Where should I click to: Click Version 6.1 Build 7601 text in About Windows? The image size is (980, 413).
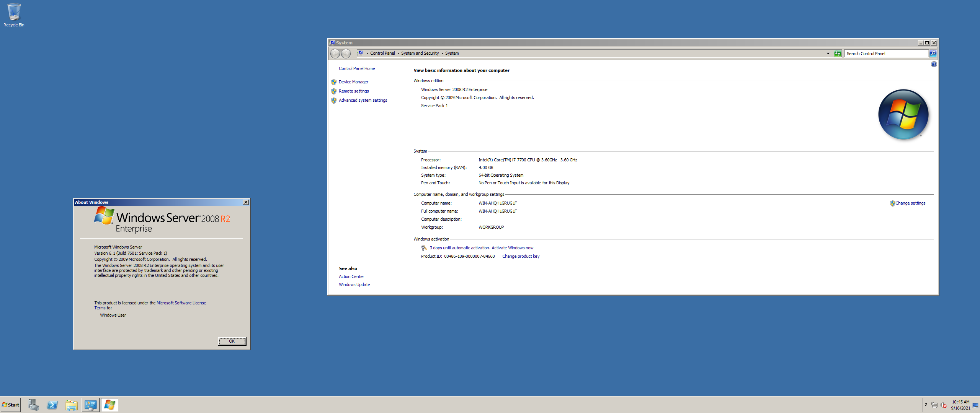point(131,254)
